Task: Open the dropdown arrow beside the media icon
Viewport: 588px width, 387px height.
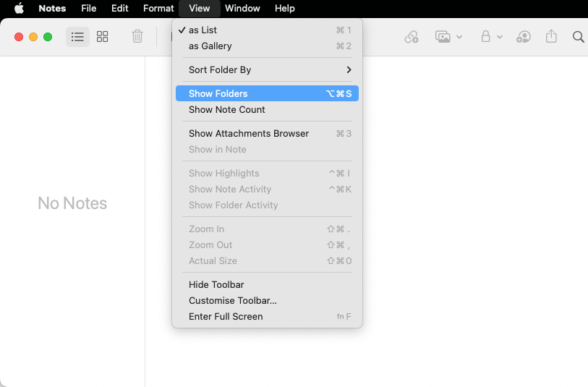Action: pos(459,37)
